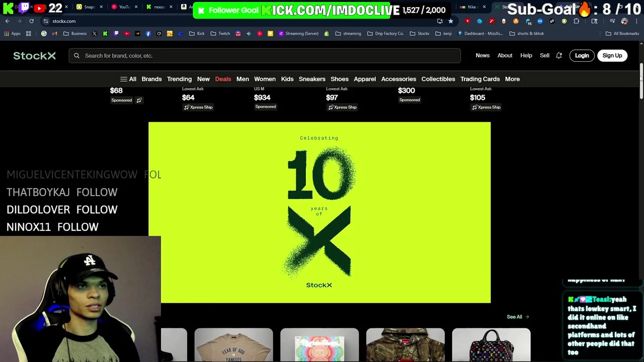
Task: Click the Login button
Action: point(582,56)
